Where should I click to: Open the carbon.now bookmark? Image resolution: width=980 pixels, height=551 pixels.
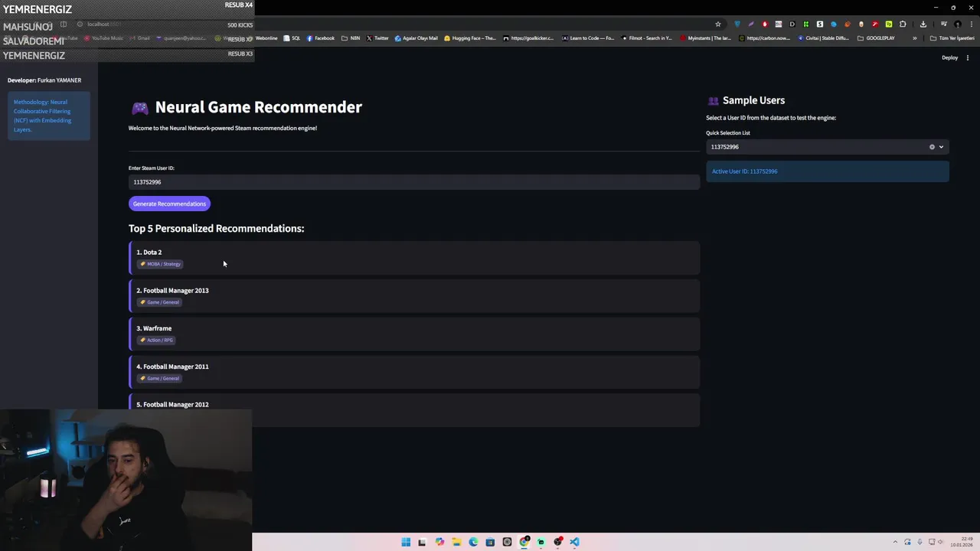(x=764, y=38)
